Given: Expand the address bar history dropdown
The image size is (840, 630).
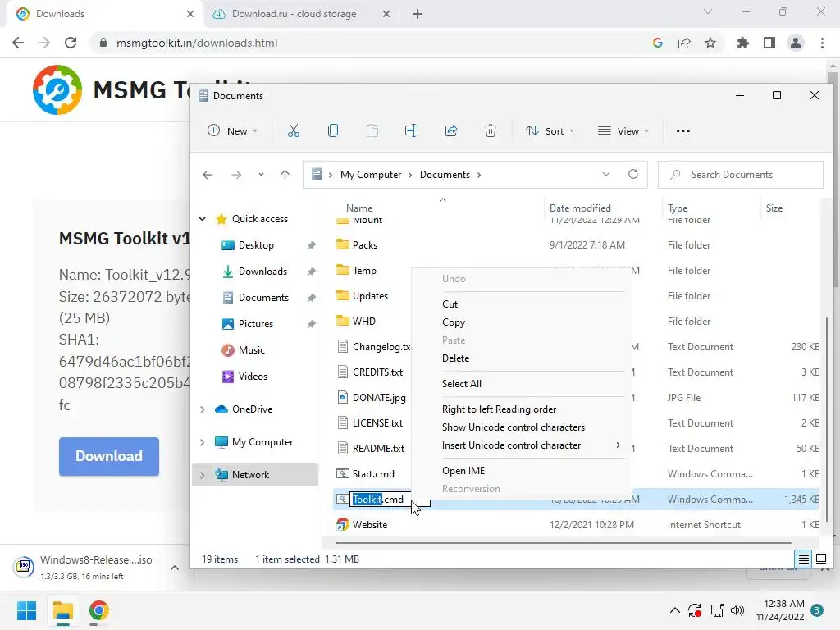Looking at the screenshot, I should [x=606, y=174].
